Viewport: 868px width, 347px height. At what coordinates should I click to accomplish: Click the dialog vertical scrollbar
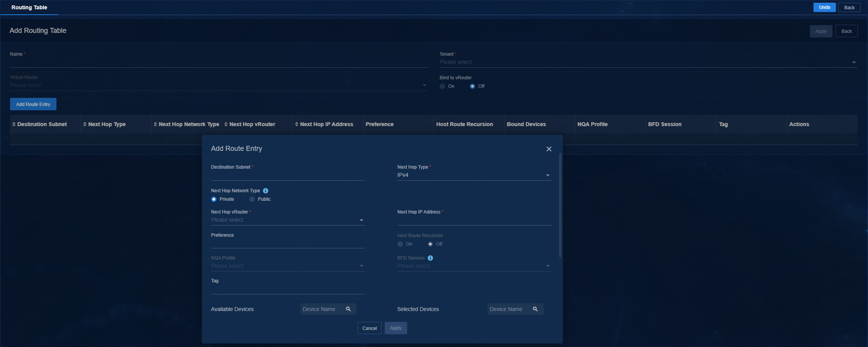pyautogui.click(x=560, y=205)
